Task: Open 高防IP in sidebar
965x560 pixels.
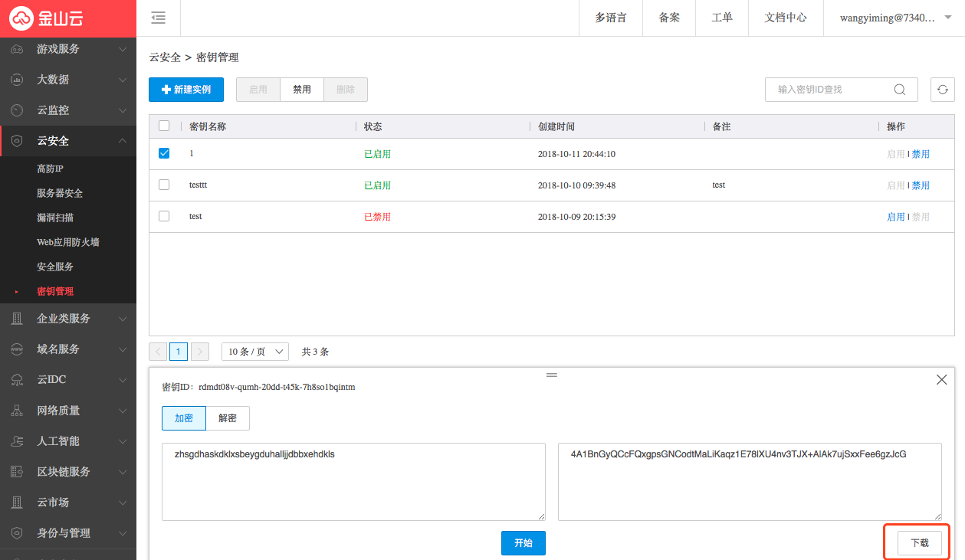Action: pyautogui.click(x=50, y=169)
